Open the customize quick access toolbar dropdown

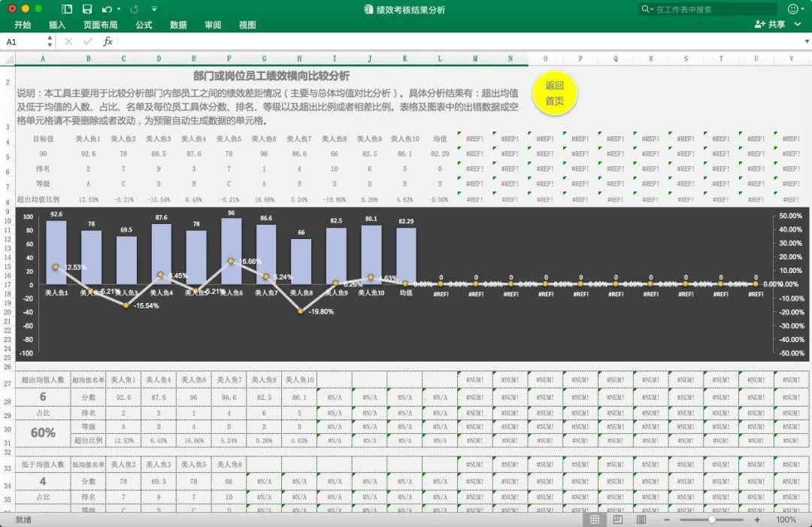tap(154, 9)
